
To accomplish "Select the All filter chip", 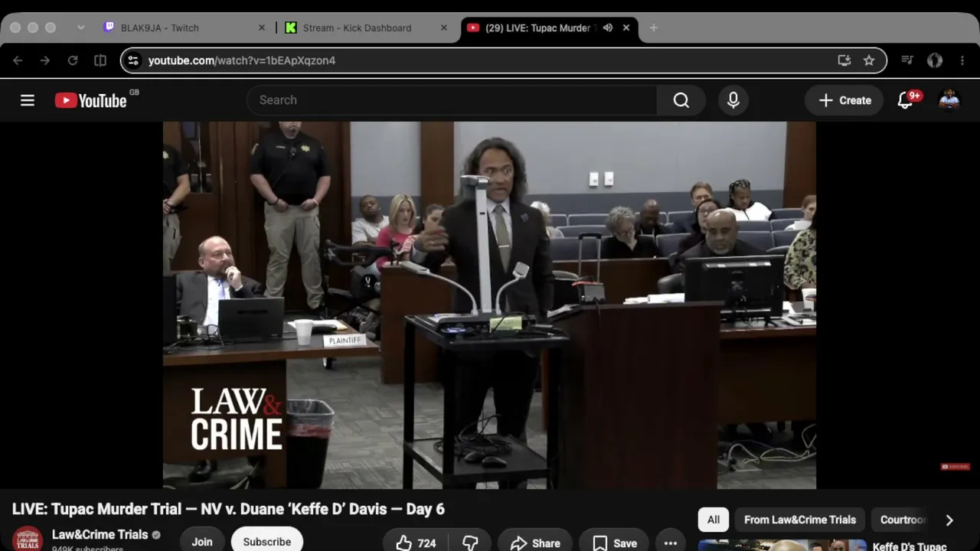I will [714, 520].
